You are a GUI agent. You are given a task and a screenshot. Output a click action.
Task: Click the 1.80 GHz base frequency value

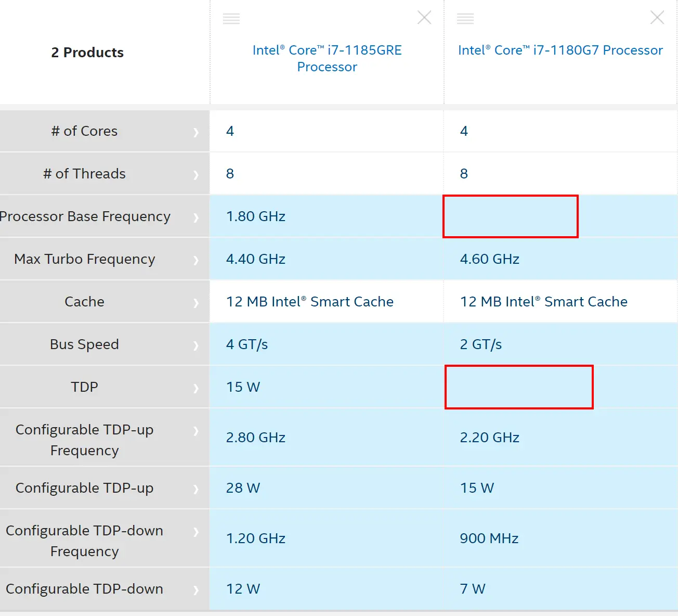(256, 216)
